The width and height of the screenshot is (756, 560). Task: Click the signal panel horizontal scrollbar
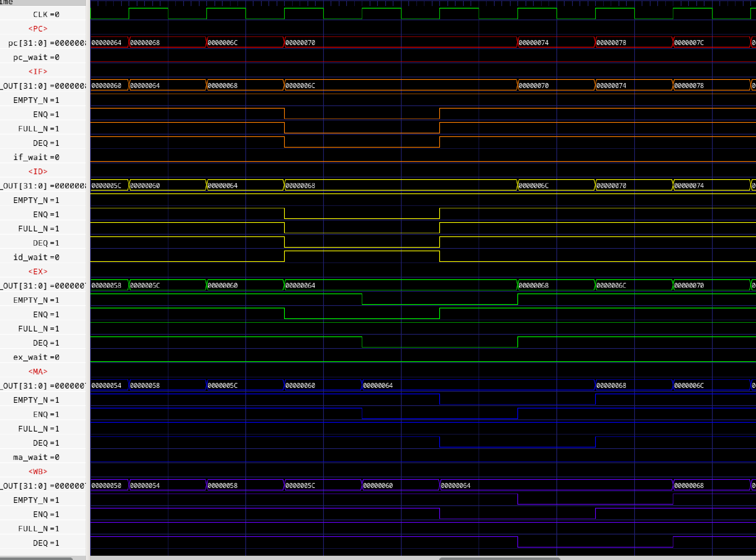[x=36, y=558]
